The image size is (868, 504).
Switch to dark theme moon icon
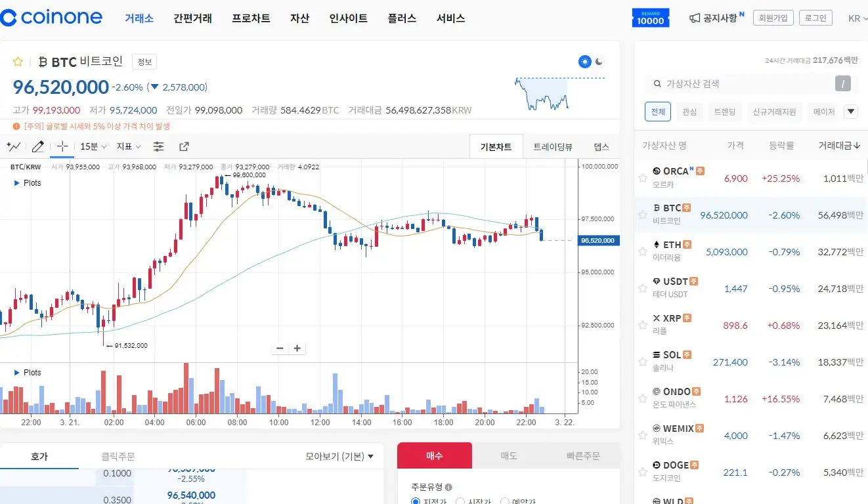coord(599,62)
